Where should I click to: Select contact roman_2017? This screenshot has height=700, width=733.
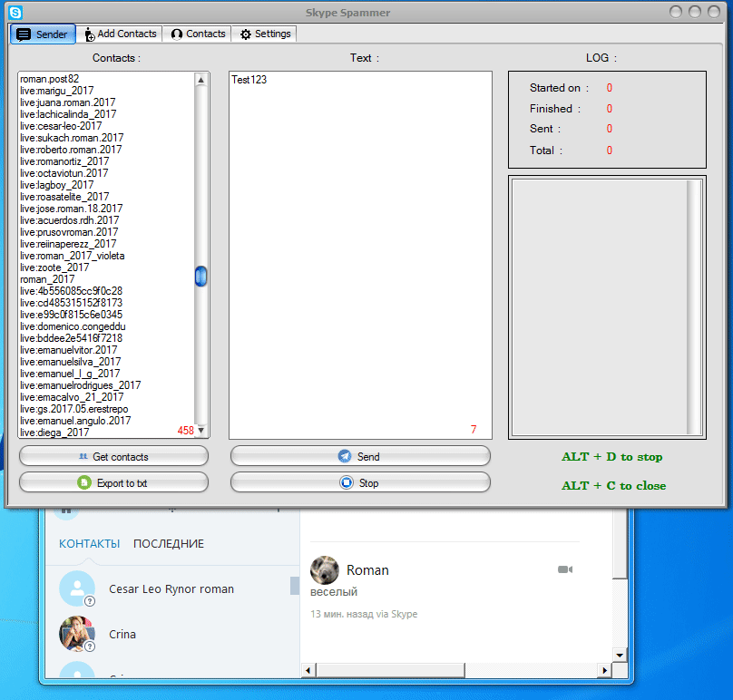47,279
